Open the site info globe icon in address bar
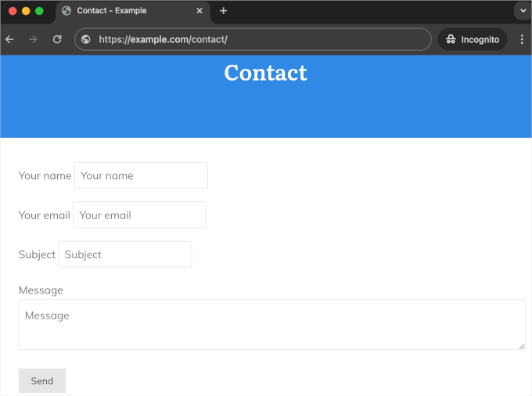 coord(86,39)
